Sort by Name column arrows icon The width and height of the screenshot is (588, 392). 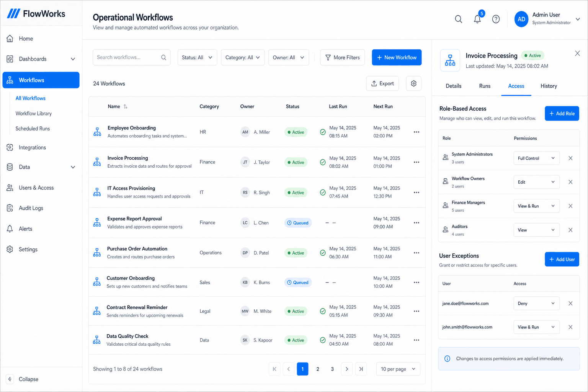(126, 106)
